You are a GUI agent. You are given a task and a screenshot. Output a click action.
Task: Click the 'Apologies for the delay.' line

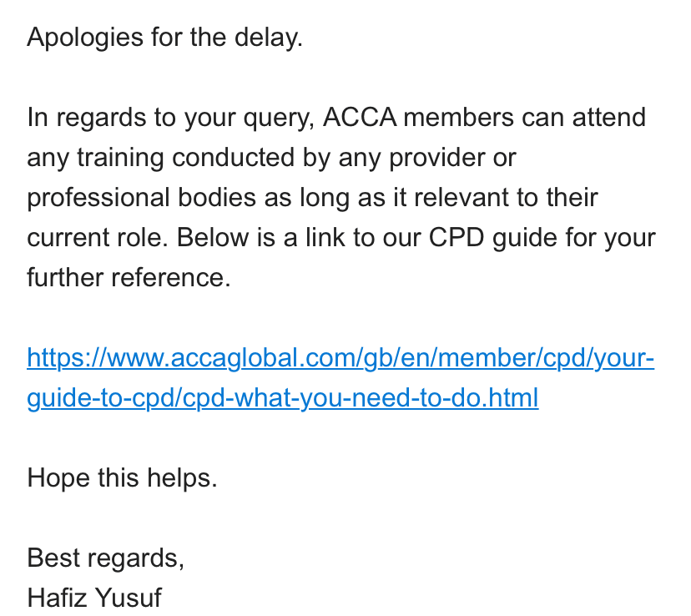coord(164,38)
